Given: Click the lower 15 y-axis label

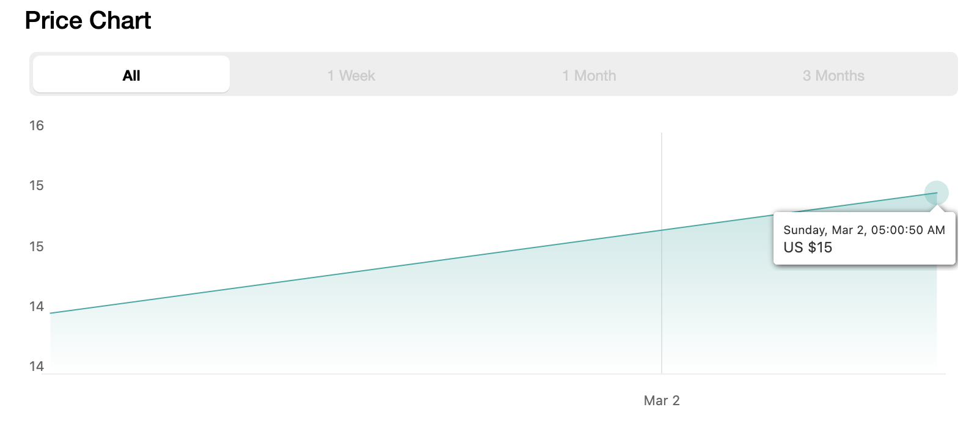Looking at the screenshot, I should coord(37,247).
